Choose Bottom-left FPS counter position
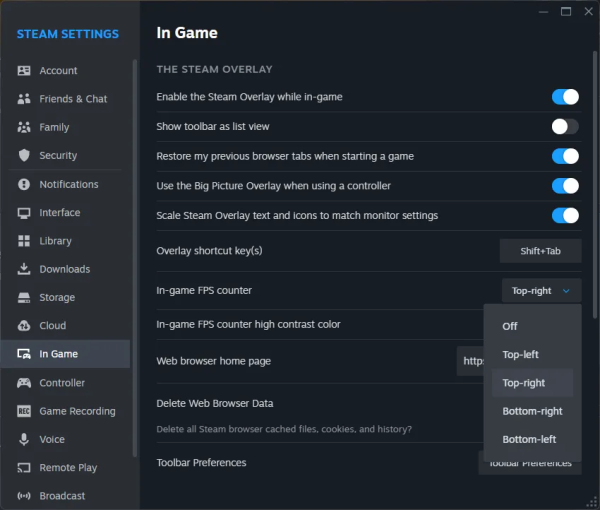This screenshot has width=600, height=510. (x=532, y=440)
